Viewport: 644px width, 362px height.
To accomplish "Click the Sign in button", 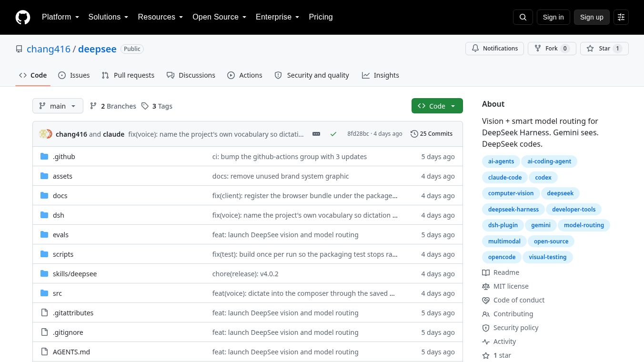I will (x=553, y=17).
